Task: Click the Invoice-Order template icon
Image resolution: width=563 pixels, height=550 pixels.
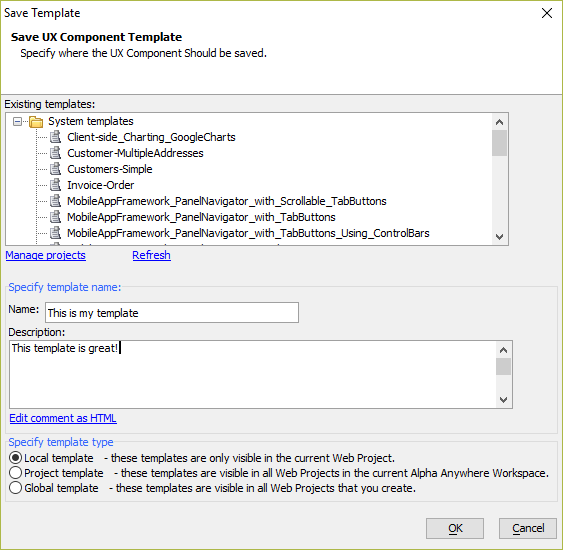Action: pyautogui.click(x=55, y=185)
